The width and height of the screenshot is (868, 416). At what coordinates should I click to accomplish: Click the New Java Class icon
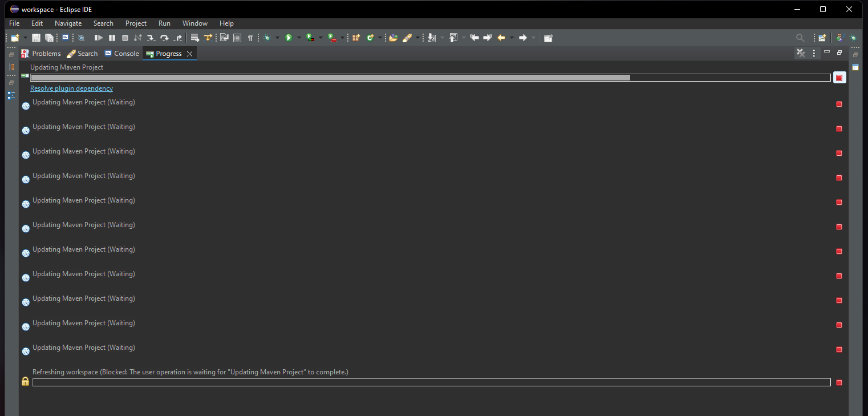(x=370, y=38)
